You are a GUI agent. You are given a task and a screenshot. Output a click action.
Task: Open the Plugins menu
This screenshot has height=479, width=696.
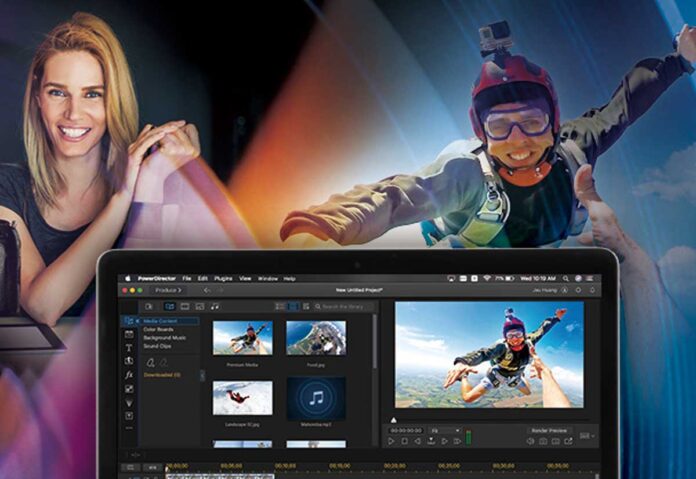coord(222,278)
